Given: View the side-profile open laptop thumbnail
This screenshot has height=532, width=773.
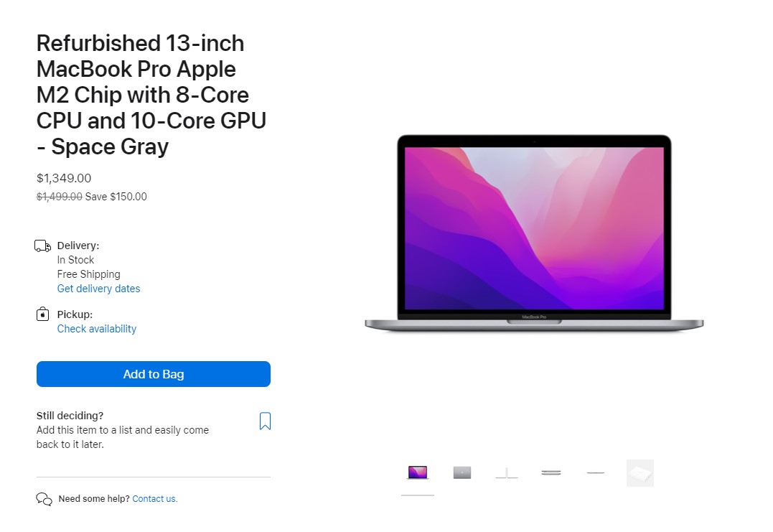Looking at the screenshot, I should tap(507, 473).
